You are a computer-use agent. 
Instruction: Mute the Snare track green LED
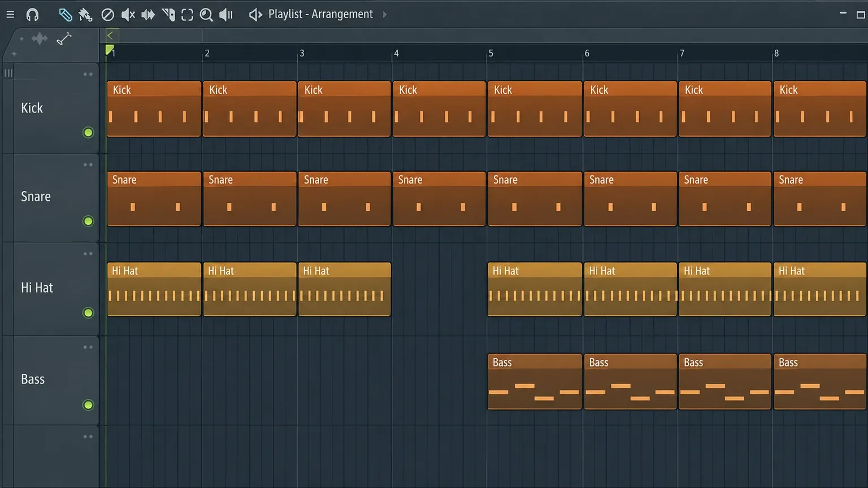point(88,221)
